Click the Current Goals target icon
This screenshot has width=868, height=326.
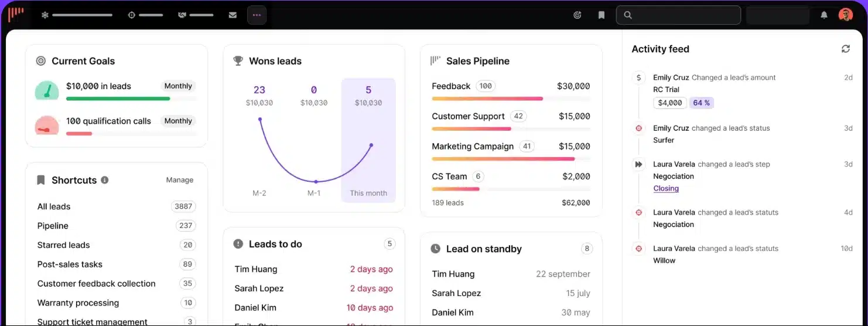pyautogui.click(x=40, y=61)
